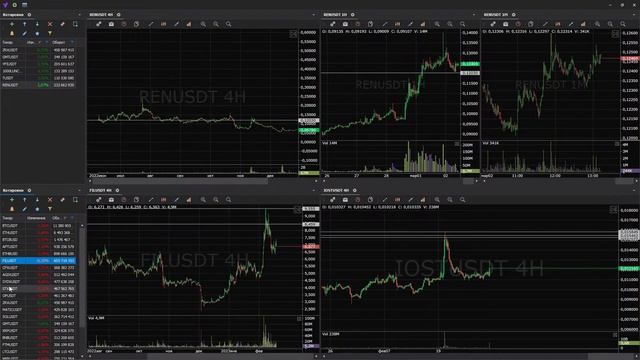Select XRPUSDT row in lower watchlist
Screen dimensions: 640x360
click(38, 331)
